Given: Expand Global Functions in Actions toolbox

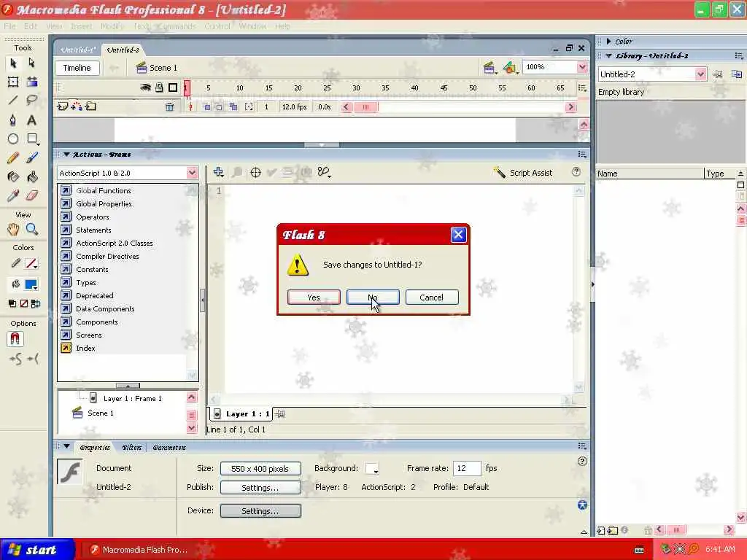Looking at the screenshot, I should (66, 190).
